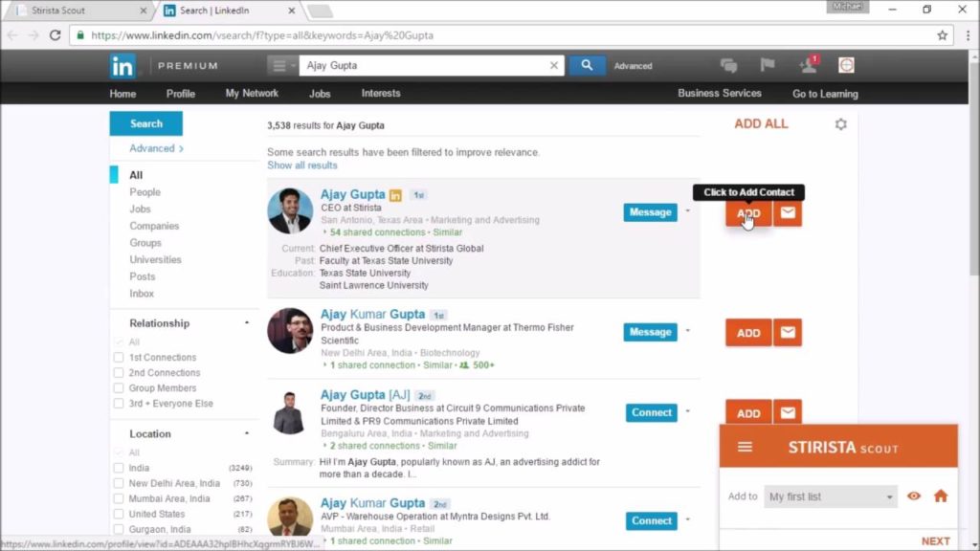Close the Search | LinkedIn tab
This screenshot has width=980, height=551.
pos(291,11)
